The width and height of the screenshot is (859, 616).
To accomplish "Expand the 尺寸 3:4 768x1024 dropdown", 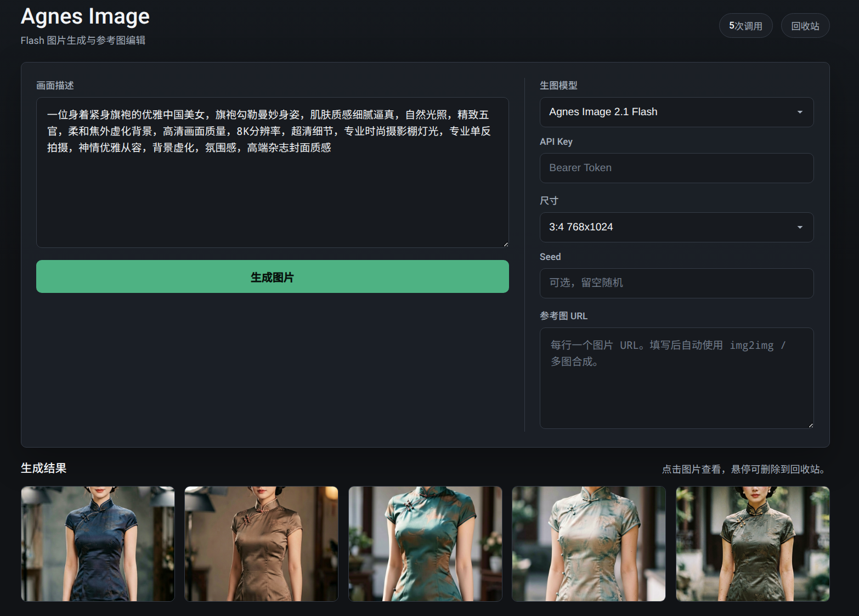I will click(x=676, y=227).
